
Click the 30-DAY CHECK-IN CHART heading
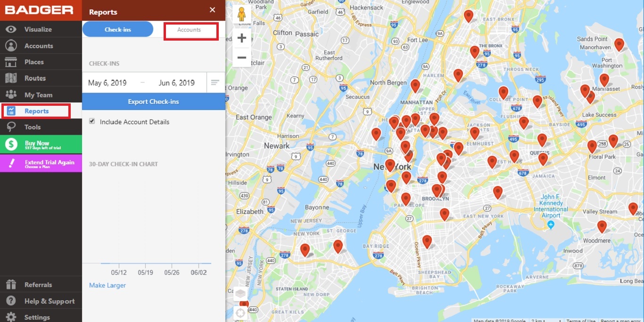click(x=124, y=164)
